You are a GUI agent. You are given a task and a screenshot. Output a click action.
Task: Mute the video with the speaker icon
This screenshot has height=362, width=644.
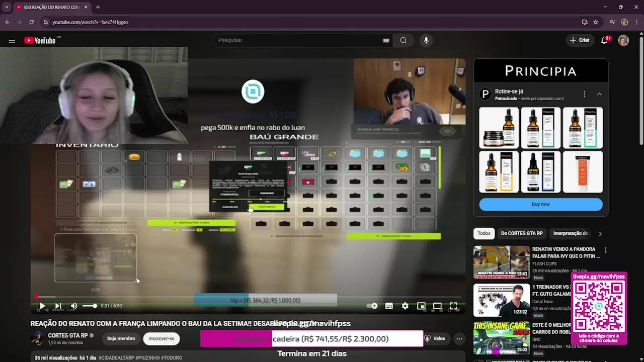74,306
